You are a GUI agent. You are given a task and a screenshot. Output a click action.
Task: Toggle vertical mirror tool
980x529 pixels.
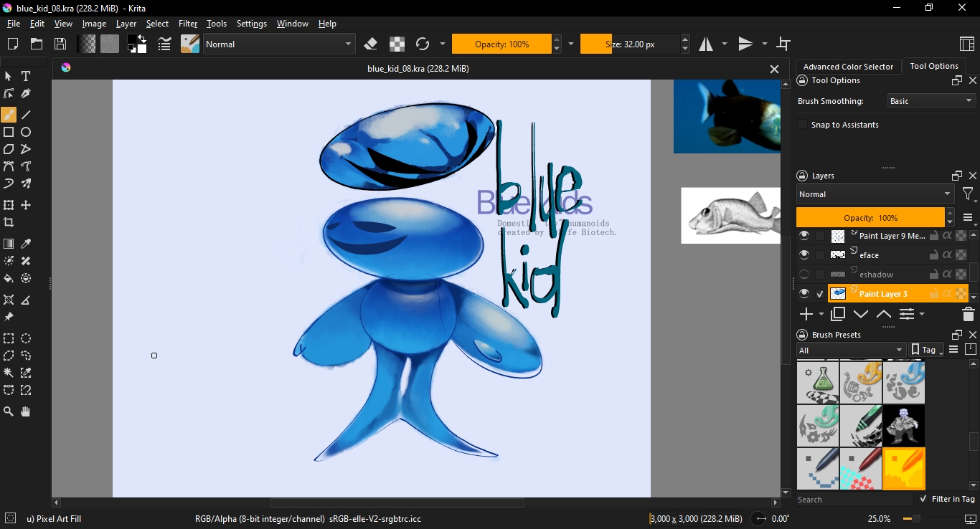tap(746, 44)
